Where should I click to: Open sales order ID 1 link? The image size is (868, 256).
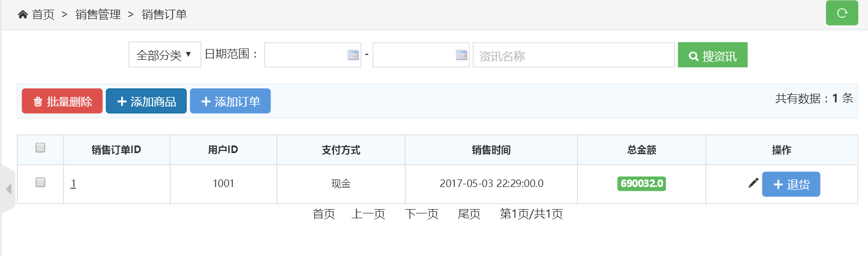click(73, 184)
